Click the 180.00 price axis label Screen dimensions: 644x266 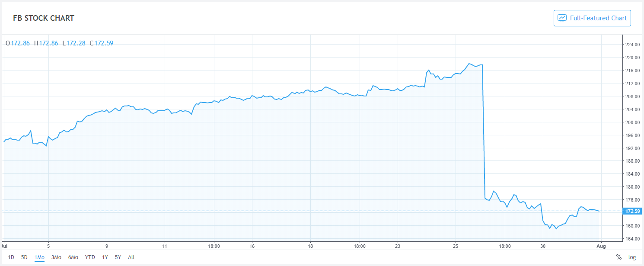[633, 187]
